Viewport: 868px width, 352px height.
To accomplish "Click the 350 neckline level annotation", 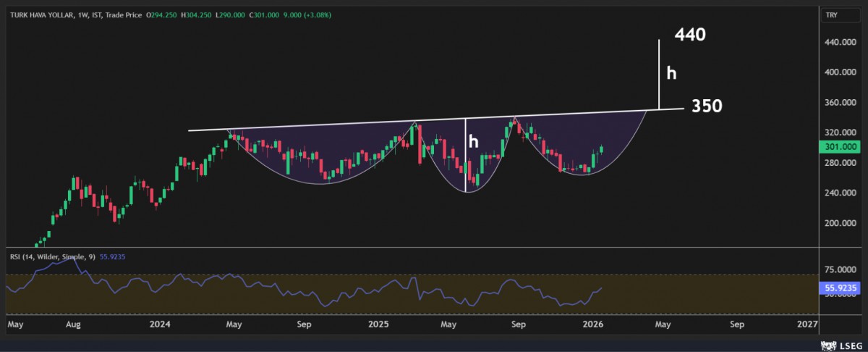I will pyautogui.click(x=707, y=106).
